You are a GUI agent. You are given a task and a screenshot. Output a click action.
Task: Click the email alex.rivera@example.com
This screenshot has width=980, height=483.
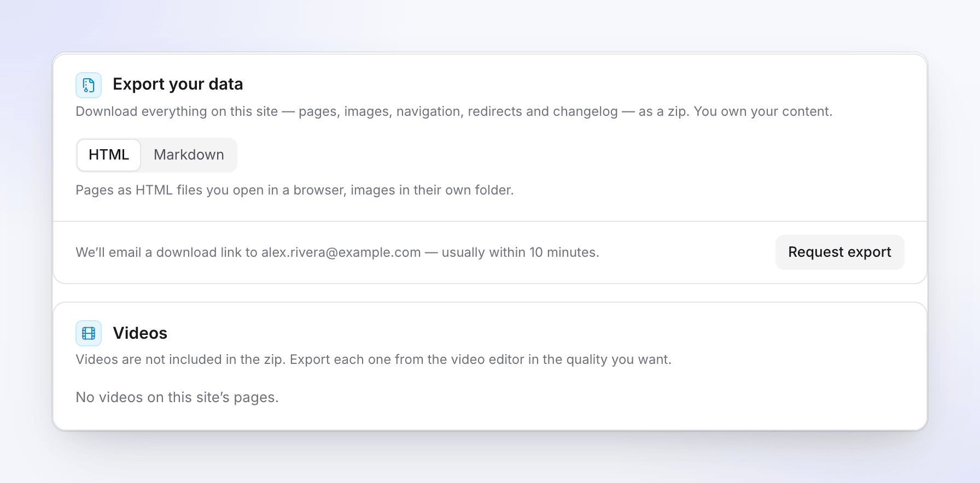coord(341,252)
